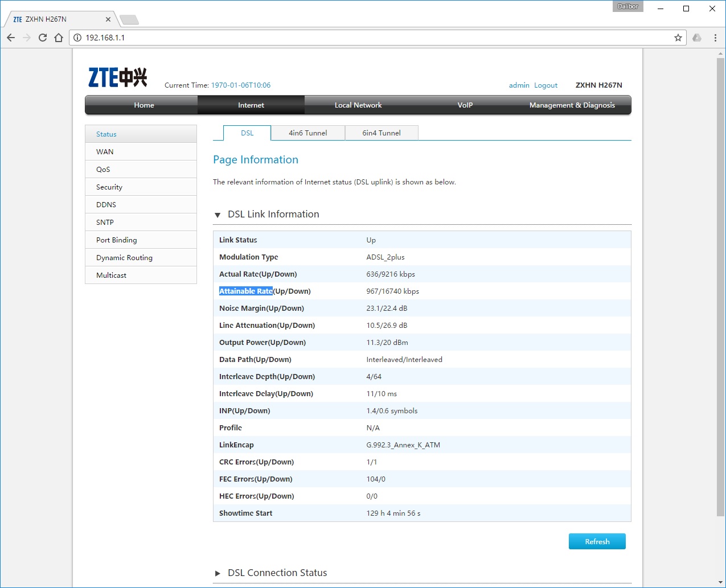Switch to the 6in4 Tunnel tab

[x=381, y=133]
